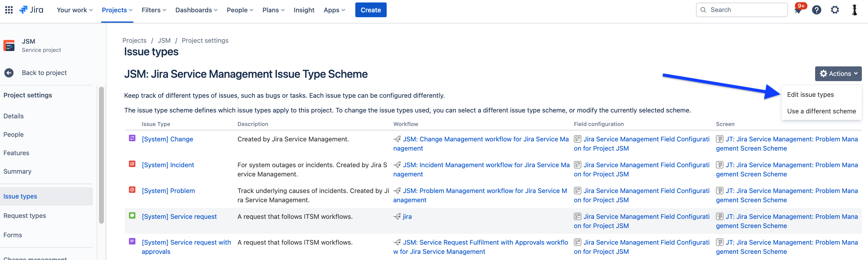Screen dimensions: 868x260
Task: Go to Insight in top navigation
Action: [x=304, y=10]
